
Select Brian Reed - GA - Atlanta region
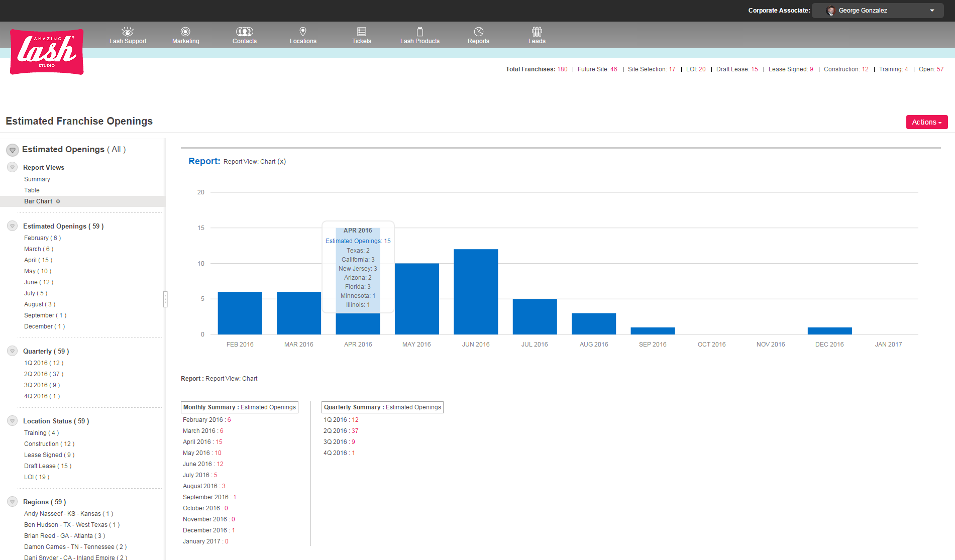(x=65, y=536)
